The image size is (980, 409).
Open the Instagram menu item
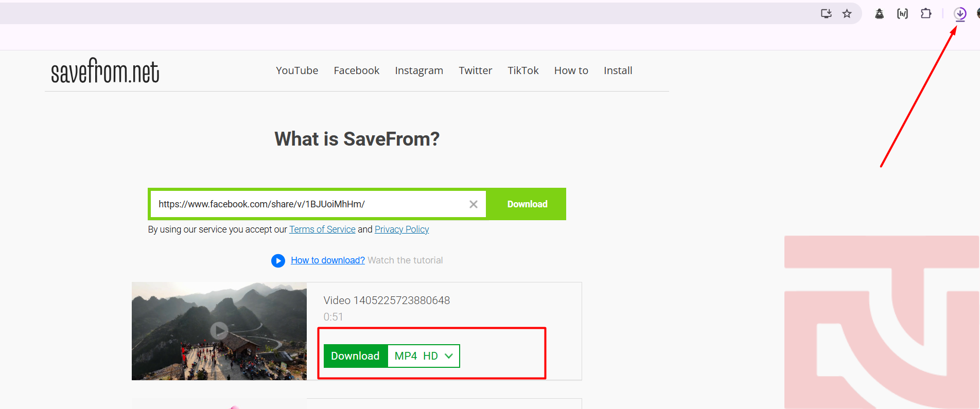point(419,70)
